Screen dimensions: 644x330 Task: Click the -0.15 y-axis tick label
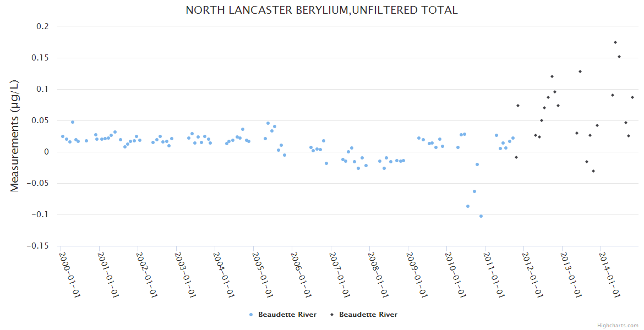point(37,246)
